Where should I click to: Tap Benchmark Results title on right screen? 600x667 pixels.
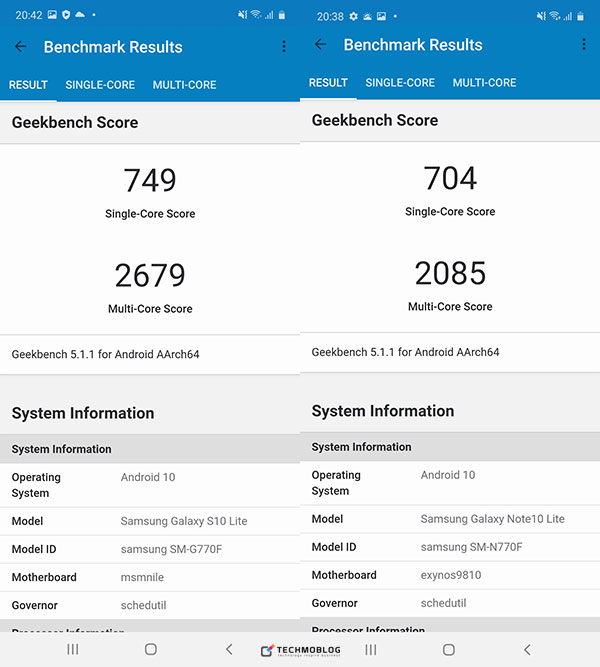pos(413,45)
